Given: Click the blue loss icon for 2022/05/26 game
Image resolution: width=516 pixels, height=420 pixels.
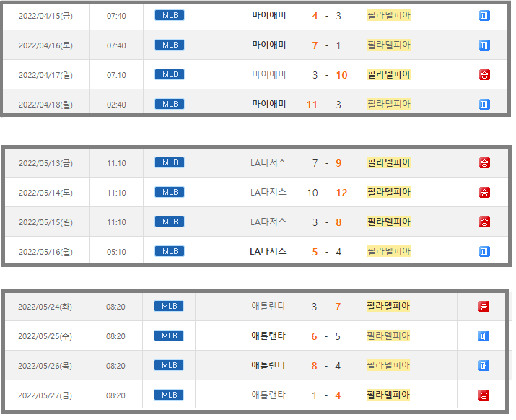Looking at the screenshot, I should click(x=484, y=366).
